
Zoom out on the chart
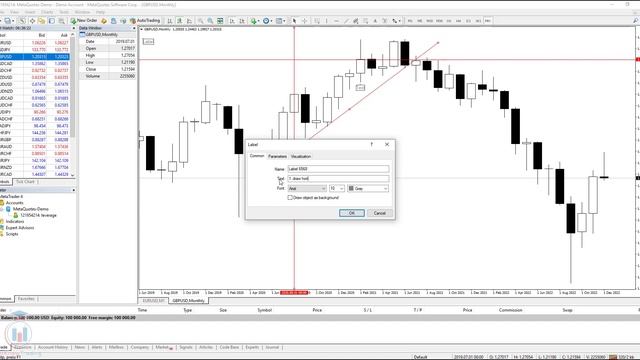tap(210, 20)
